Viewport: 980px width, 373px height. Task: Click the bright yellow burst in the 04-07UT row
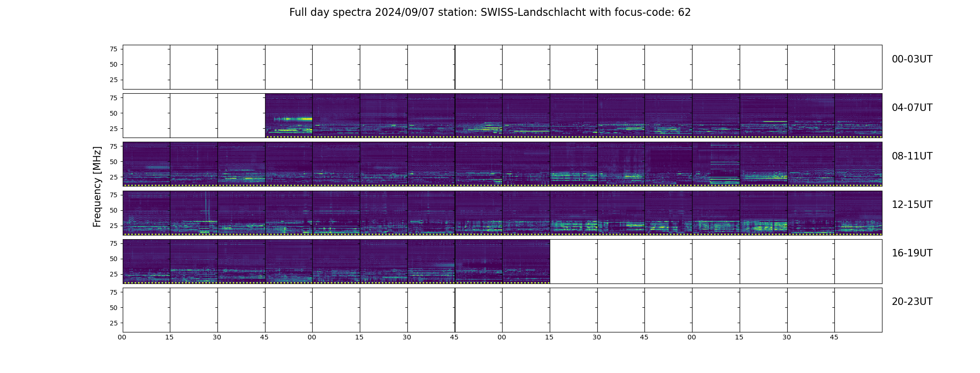293,119
